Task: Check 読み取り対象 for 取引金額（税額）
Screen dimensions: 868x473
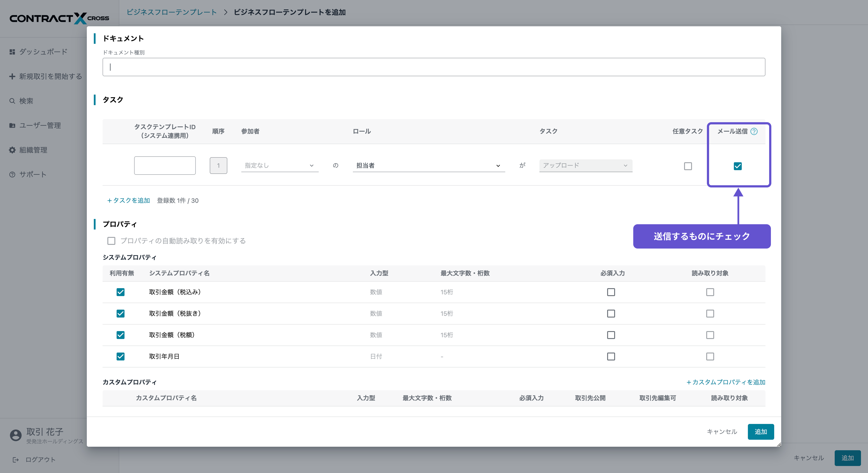Action: point(710,335)
